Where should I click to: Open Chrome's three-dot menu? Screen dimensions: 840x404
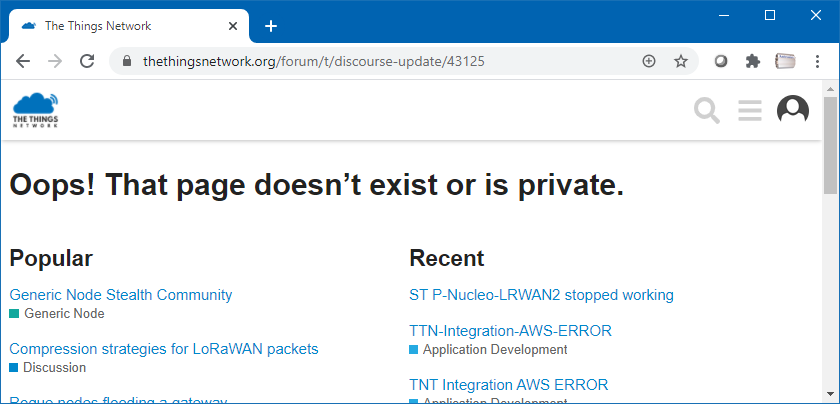(817, 61)
